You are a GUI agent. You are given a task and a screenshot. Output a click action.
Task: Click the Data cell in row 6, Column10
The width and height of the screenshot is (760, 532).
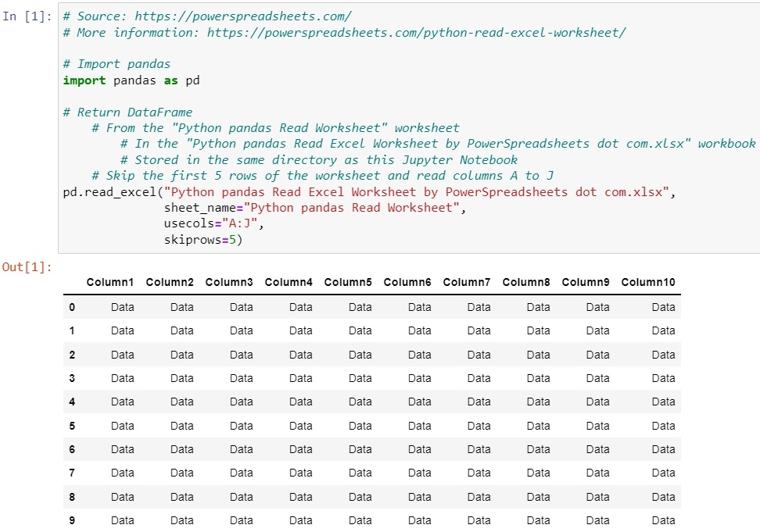click(x=663, y=449)
